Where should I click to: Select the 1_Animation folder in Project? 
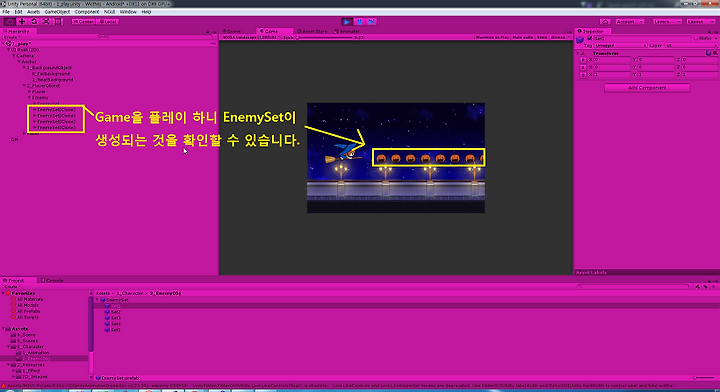(33, 353)
